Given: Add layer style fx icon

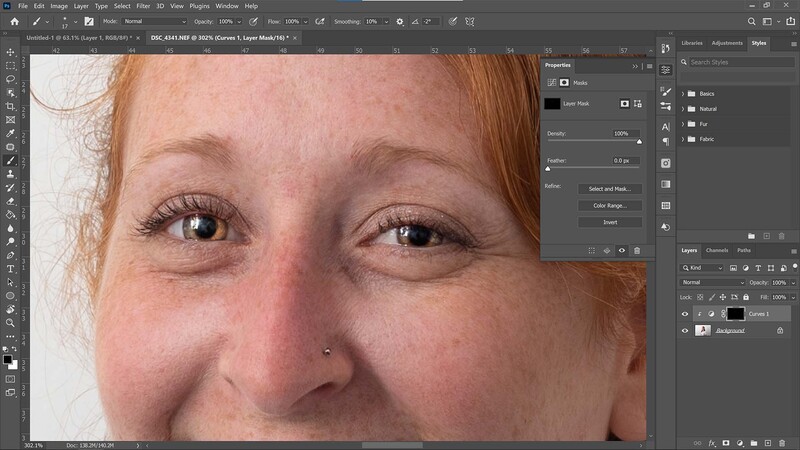Looking at the screenshot, I should click(712, 443).
